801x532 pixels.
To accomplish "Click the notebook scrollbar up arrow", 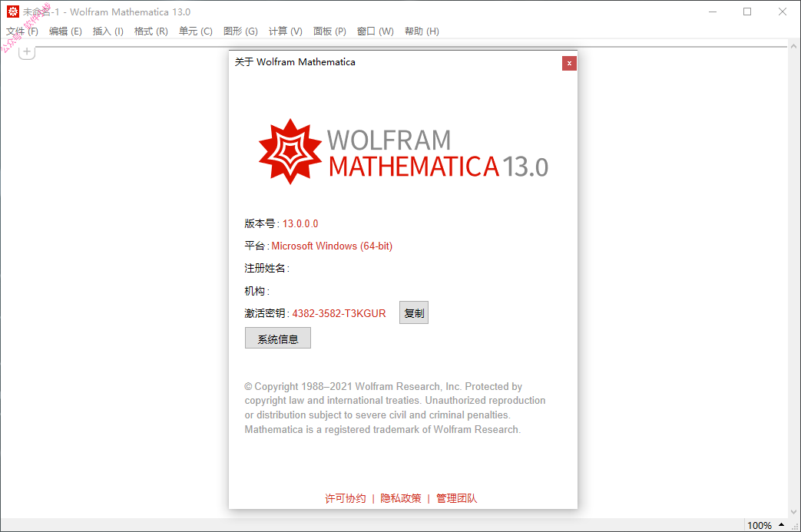I will click(793, 46).
